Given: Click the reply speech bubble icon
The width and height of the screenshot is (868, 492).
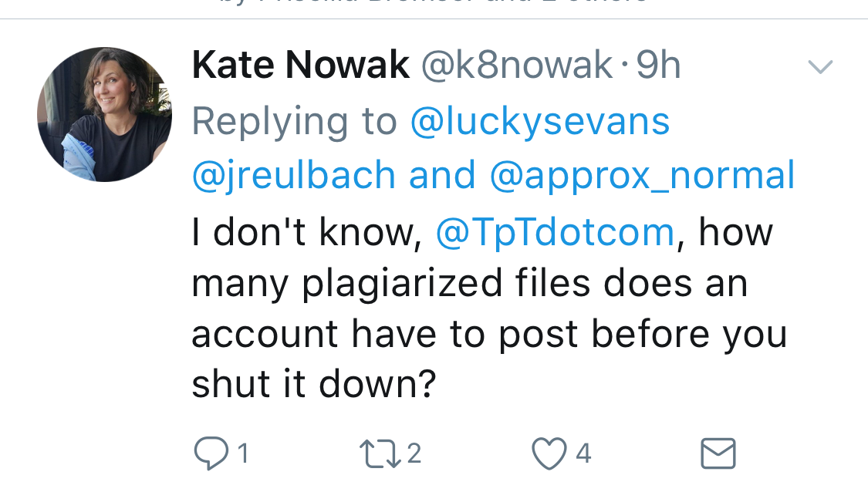Looking at the screenshot, I should click(210, 453).
